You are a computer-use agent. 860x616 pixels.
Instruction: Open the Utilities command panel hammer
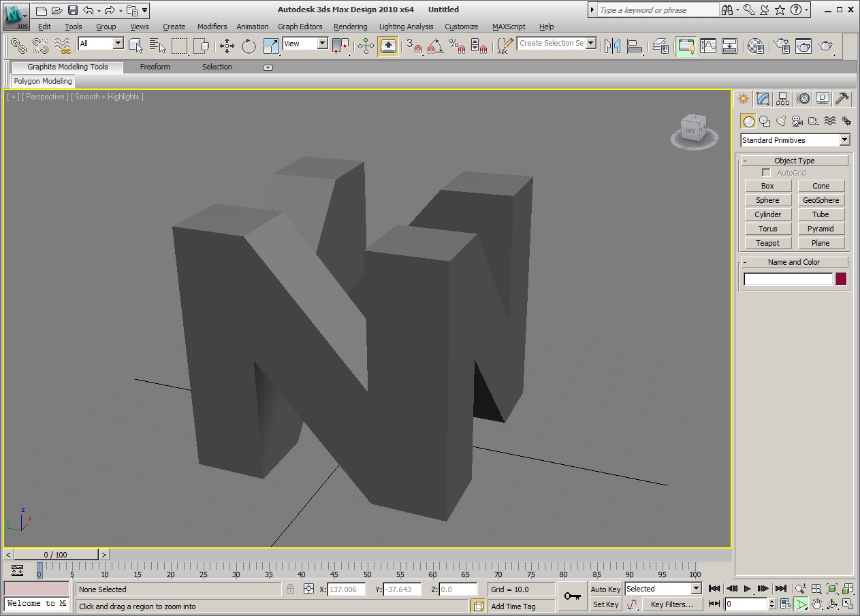coord(842,99)
